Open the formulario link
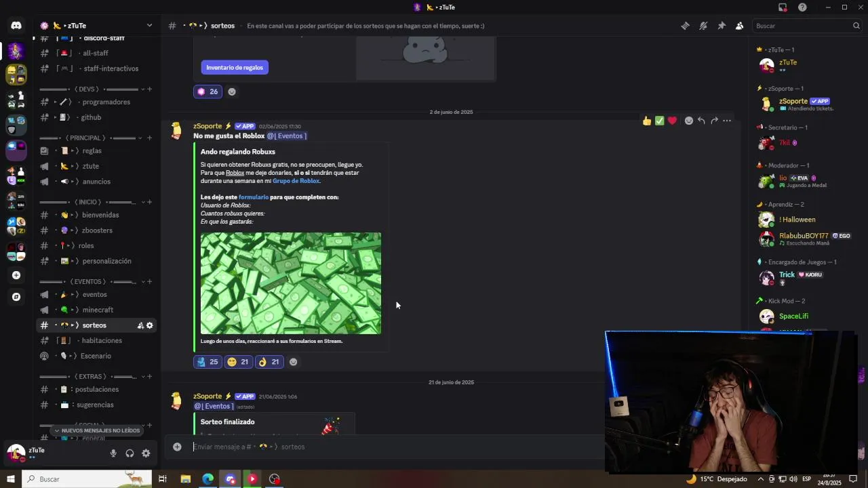Image resolution: width=868 pixels, height=488 pixels. point(254,197)
